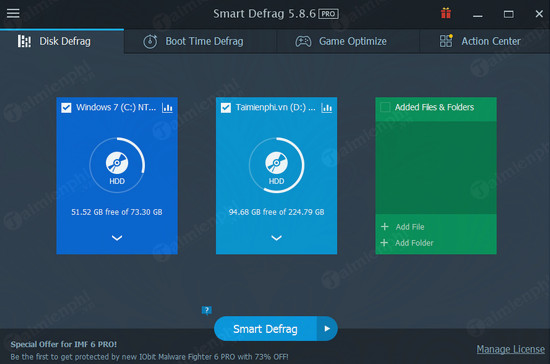Expand options chevron under Taimienphi.vn (D:)
The width and height of the screenshot is (550, 364).
[276, 238]
